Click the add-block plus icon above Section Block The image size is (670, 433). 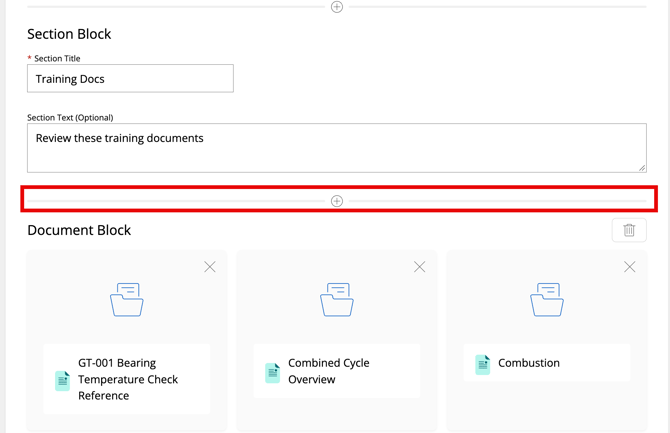click(x=337, y=7)
